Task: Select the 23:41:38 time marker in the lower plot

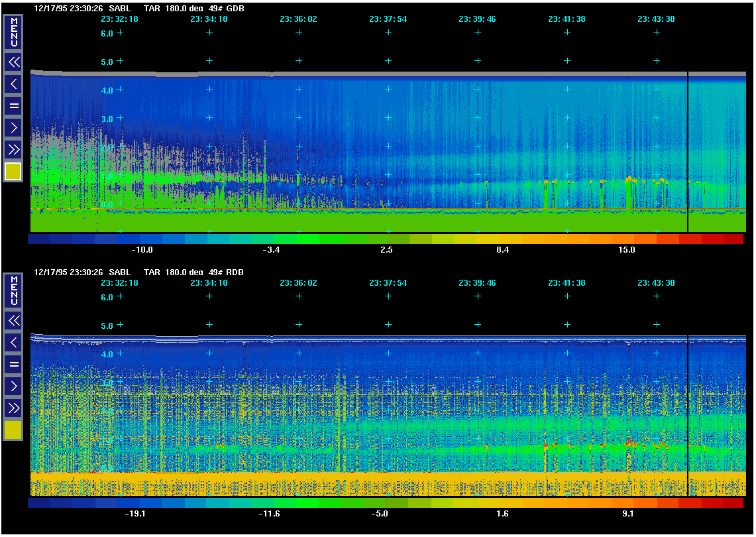Action: coord(567,283)
